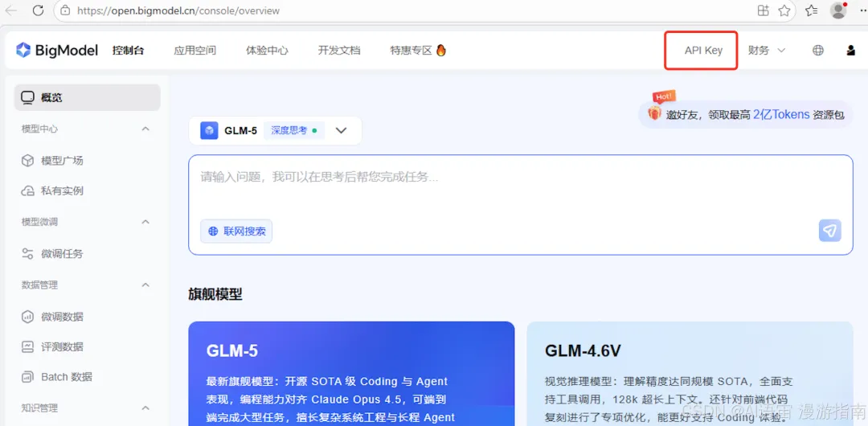Screen dimensions: 868x426
Task: Click the 模型广场 cube icon
Action: pyautogui.click(x=27, y=161)
